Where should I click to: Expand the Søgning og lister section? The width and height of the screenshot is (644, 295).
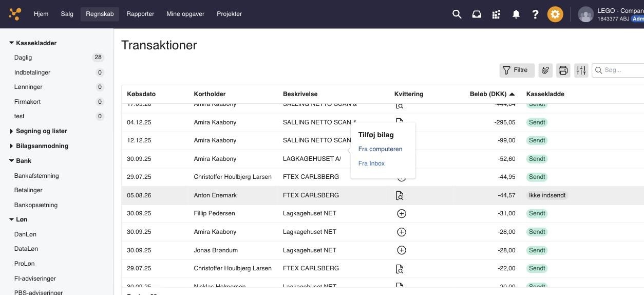(12, 131)
